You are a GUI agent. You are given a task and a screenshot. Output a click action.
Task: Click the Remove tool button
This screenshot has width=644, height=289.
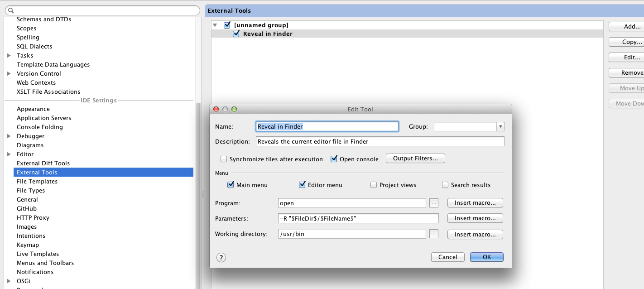(x=626, y=73)
